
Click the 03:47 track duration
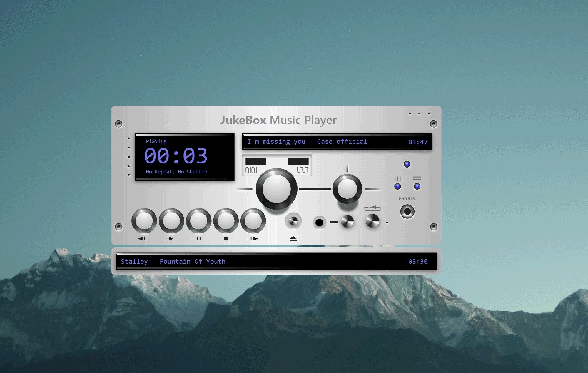(418, 142)
